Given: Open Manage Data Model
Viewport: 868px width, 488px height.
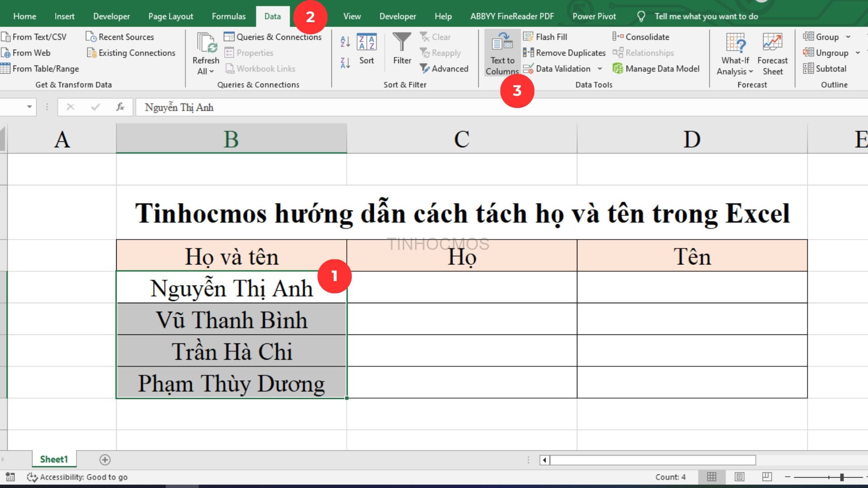Looking at the screenshot, I should click(656, 69).
